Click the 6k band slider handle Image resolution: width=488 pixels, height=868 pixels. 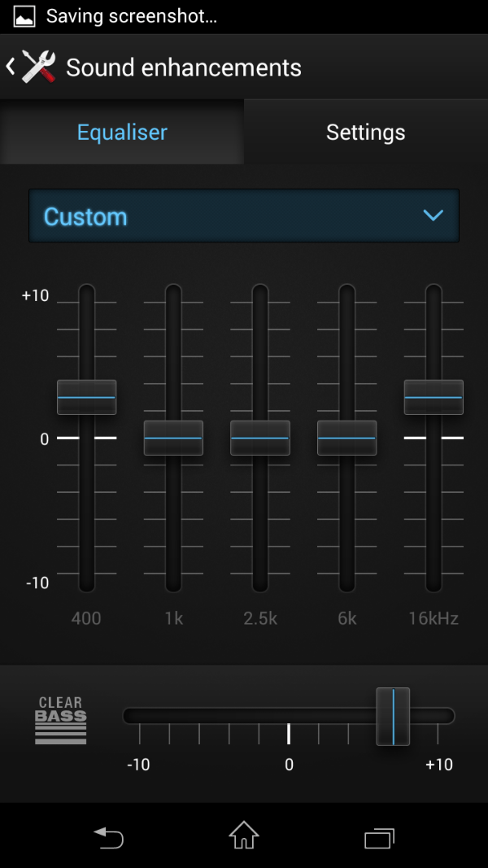346,438
